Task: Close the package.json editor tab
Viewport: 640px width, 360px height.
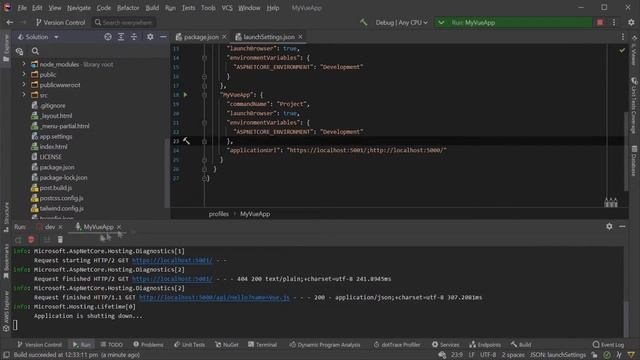Action: point(224,37)
